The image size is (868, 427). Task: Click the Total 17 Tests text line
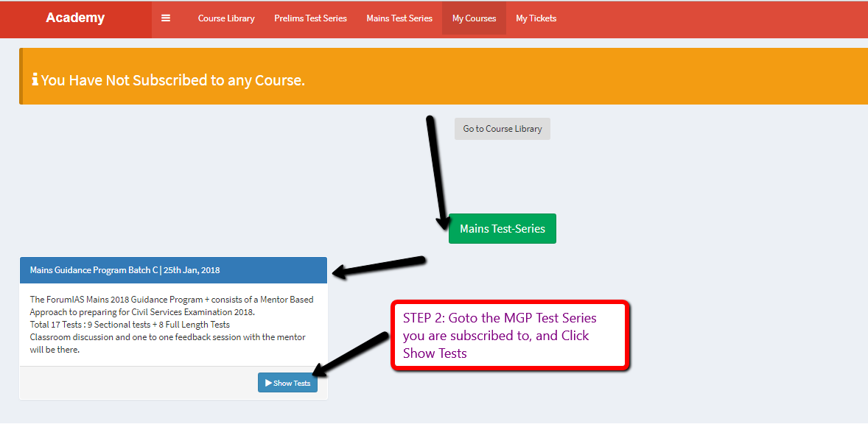pyautogui.click(x=130, y=325)
